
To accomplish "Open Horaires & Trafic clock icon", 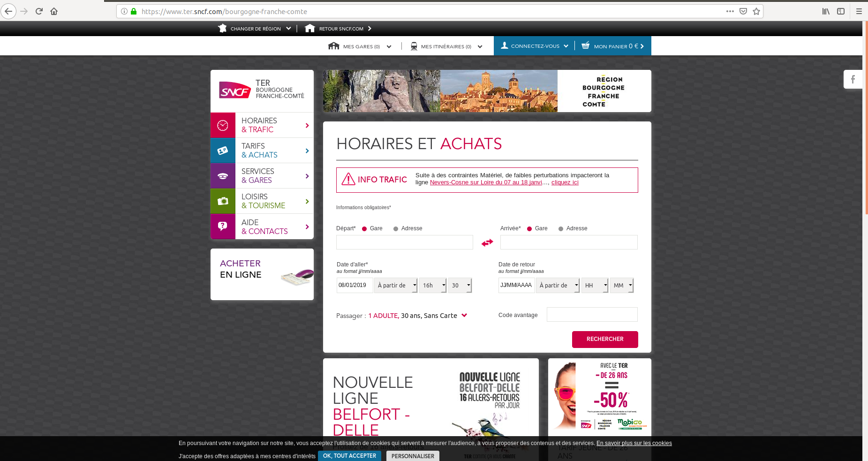I will click(x=223, y=124).
